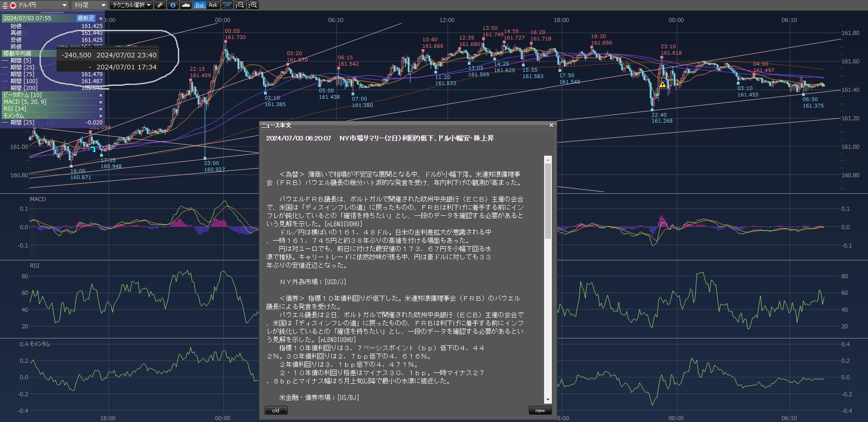
Task: Select the pencil drawing tool
Action: coord(160,5)
